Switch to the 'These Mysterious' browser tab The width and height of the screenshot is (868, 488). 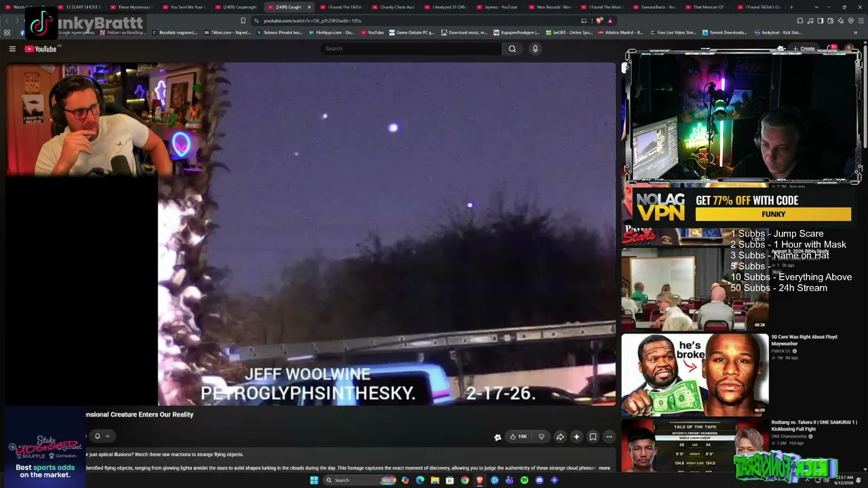[x=132, y=7]
